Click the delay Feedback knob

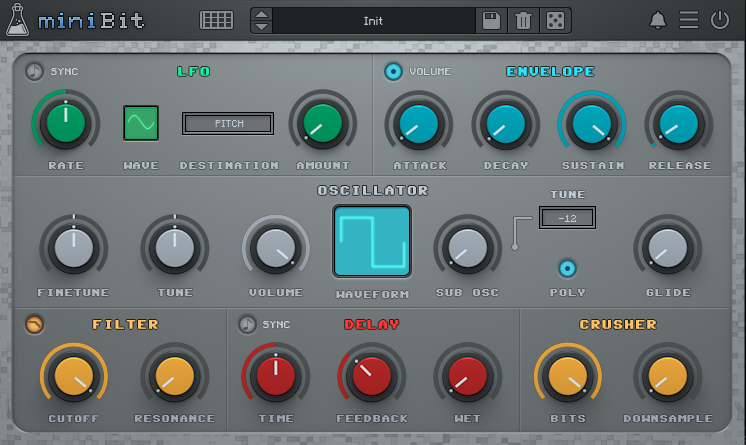(372, 377)
